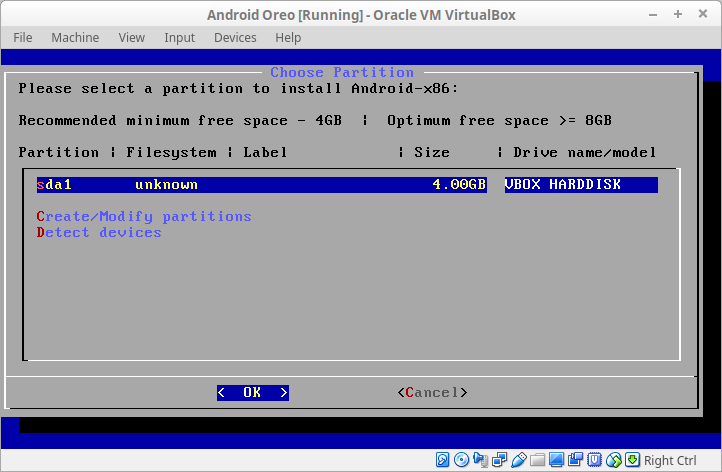722x472 pixels.
Task: Click the recording status icon
Action: 576,460
